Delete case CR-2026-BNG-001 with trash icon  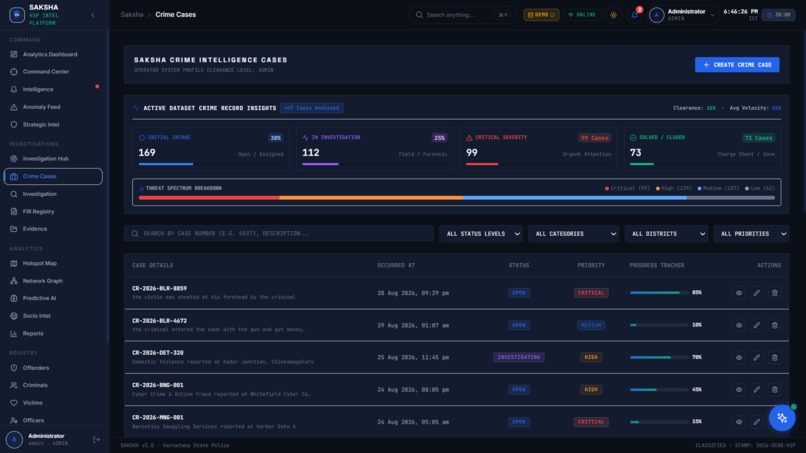(775, 390)
